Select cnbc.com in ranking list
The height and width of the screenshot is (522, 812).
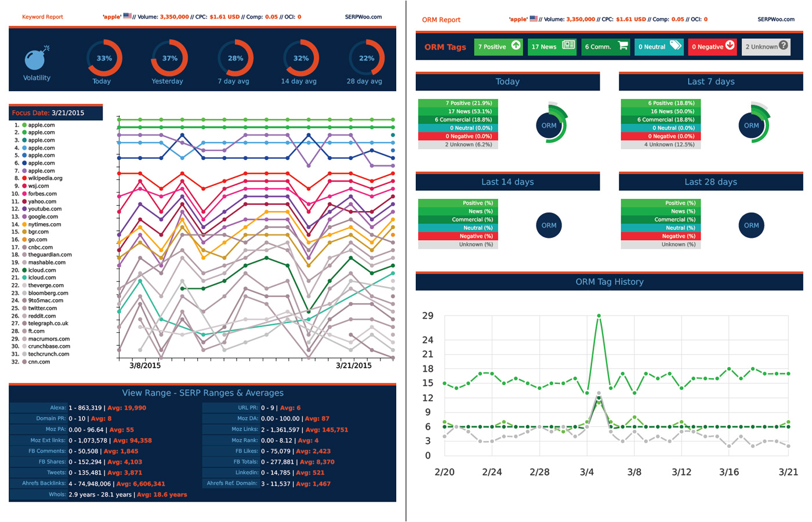[x=40, y=247]
